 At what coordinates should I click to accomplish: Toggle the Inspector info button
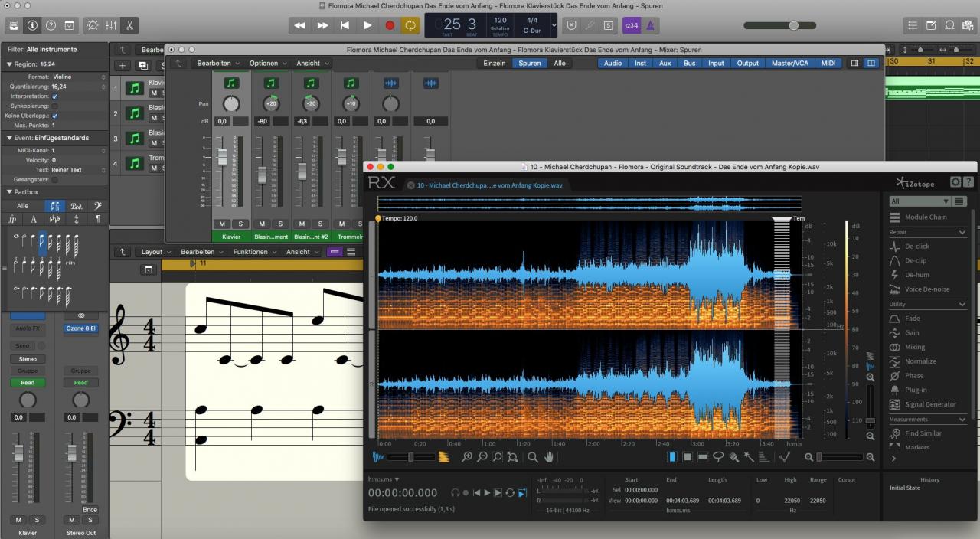click(x=32, y=25)
